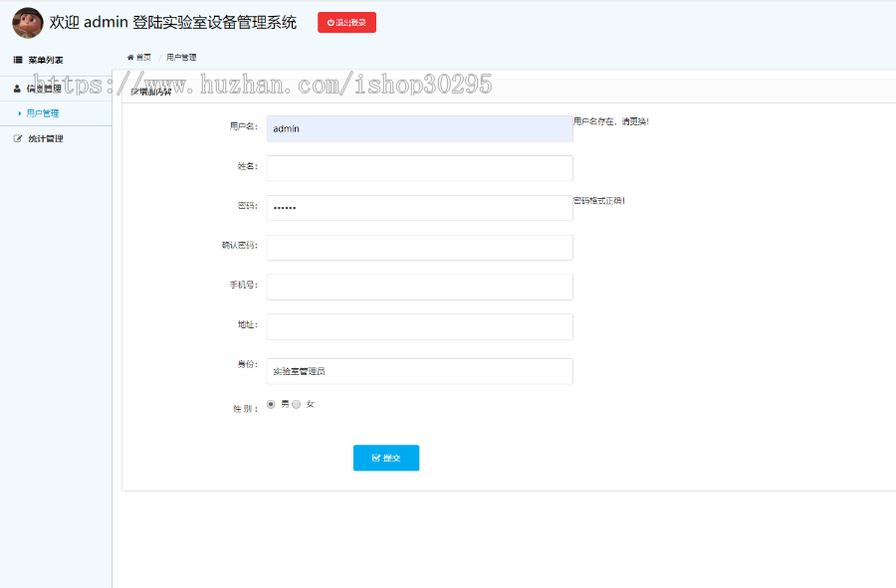The height and width of the screenshot is (588, 896).
Task: Open the 身份 identity selection field
Action: tap(419, 371)
